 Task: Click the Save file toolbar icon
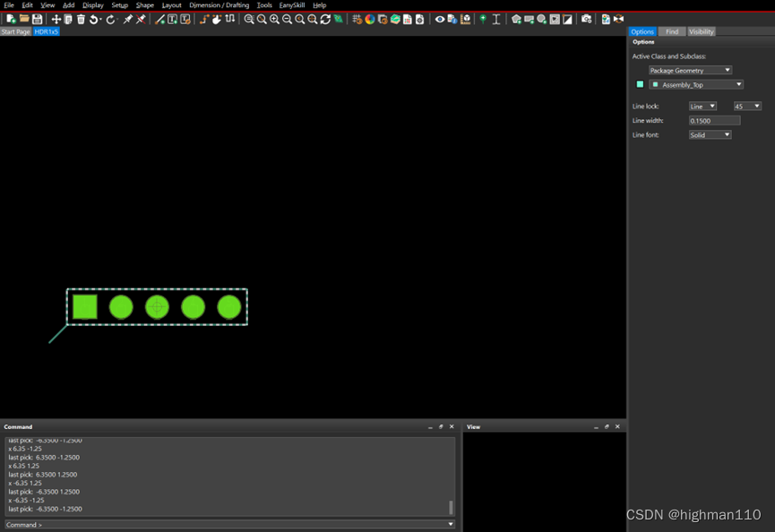click(x=37, y=19)
